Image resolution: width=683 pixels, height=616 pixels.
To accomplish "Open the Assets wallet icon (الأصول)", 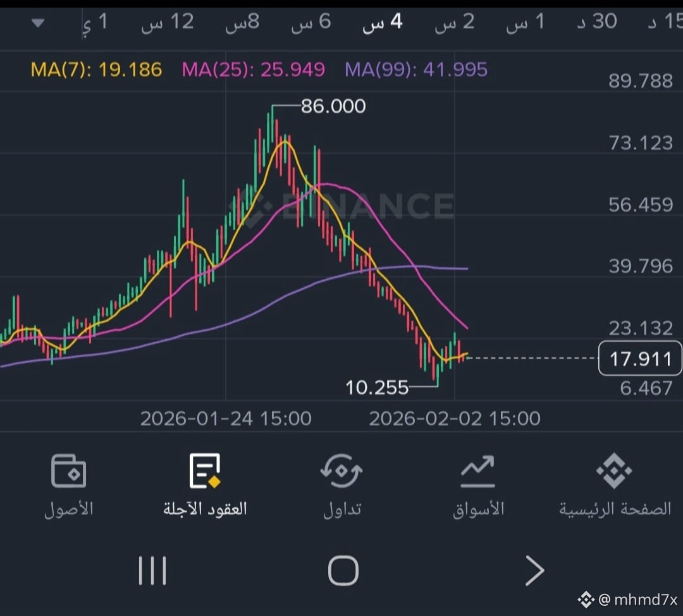I will 69,471.
